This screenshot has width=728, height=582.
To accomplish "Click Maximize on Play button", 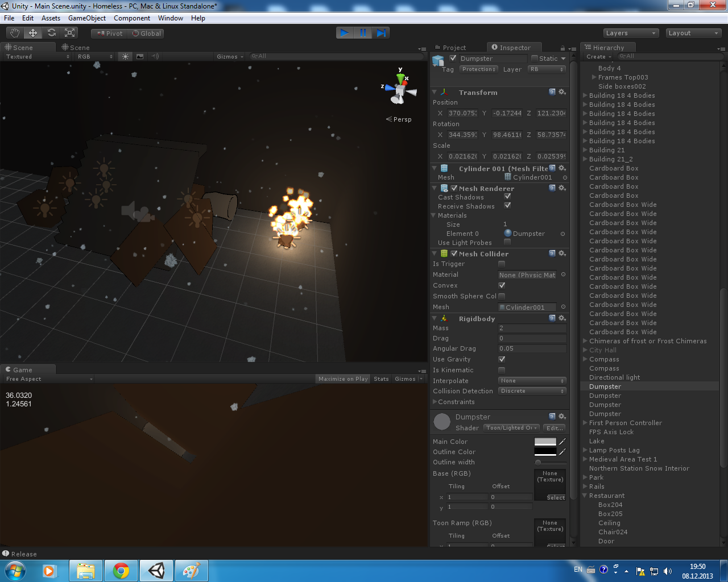I will pyautogui.click(x=343, y=379).
